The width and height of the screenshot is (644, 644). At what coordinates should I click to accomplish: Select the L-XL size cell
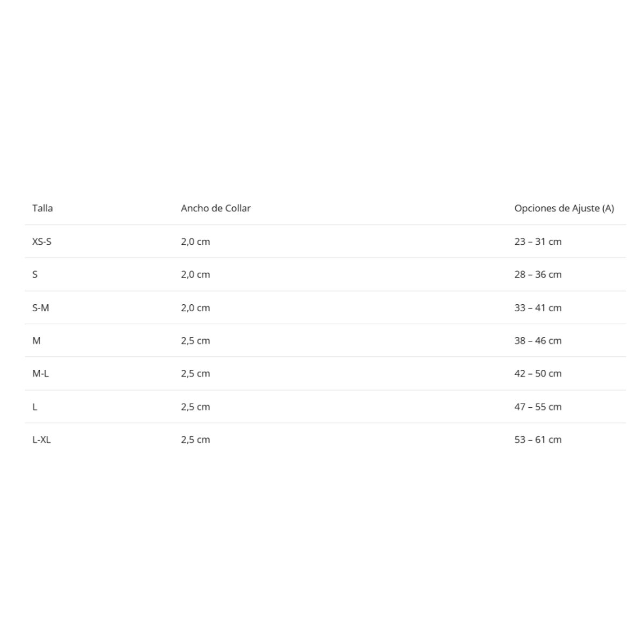[41, 440]
